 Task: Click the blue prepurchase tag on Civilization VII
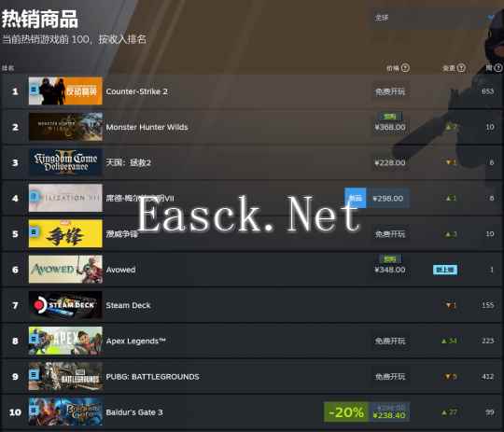click(356, 198)
